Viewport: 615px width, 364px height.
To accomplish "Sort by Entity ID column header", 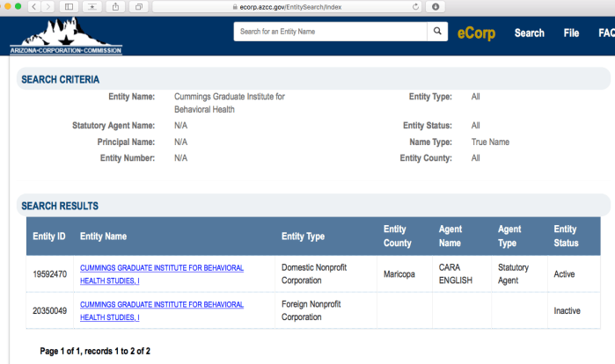I will coord(49,236).
